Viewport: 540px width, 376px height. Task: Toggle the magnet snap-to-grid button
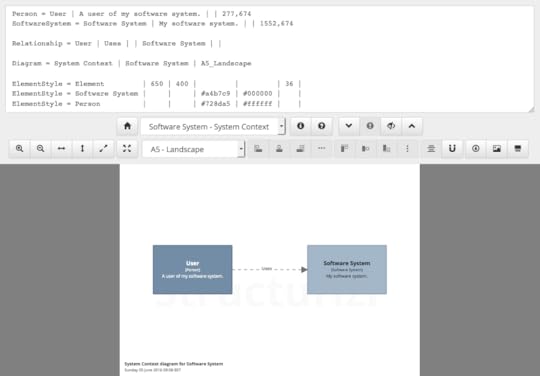pos(452,149)
